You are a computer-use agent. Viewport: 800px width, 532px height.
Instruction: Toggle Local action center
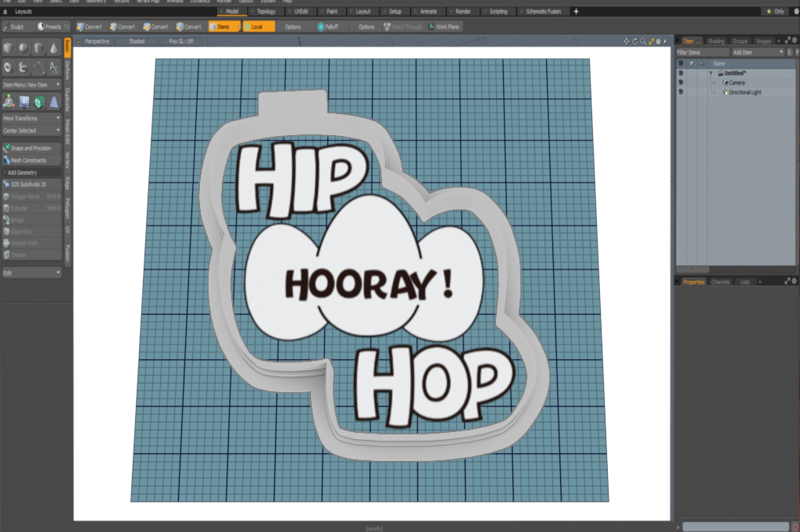click(258, 27)
